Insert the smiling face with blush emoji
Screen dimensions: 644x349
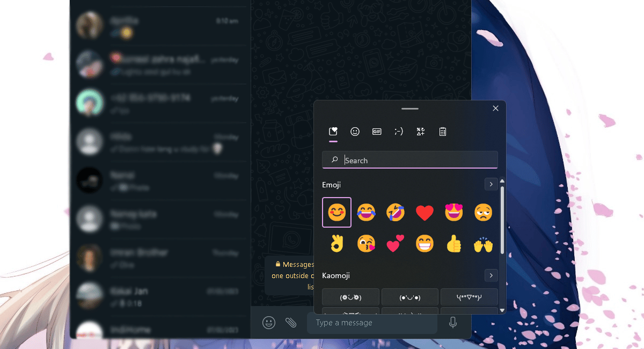[x=336, y=213]
